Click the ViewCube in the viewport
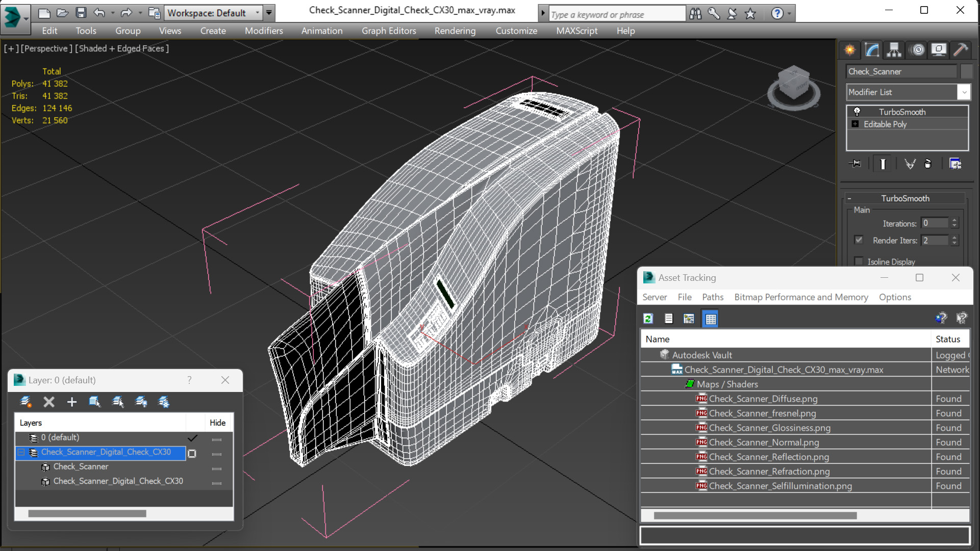This screenshot has width=980, height=551. [794, 87]
